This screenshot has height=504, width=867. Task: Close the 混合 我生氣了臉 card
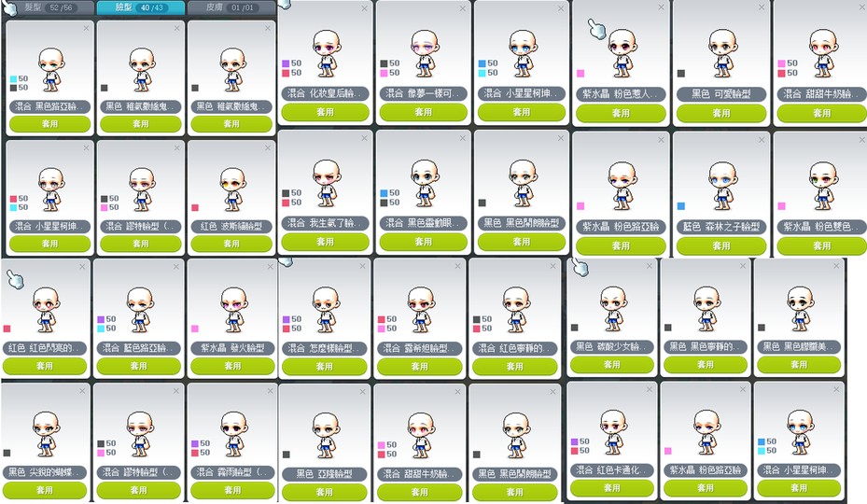pyautogui.click(x=364, y=138)
